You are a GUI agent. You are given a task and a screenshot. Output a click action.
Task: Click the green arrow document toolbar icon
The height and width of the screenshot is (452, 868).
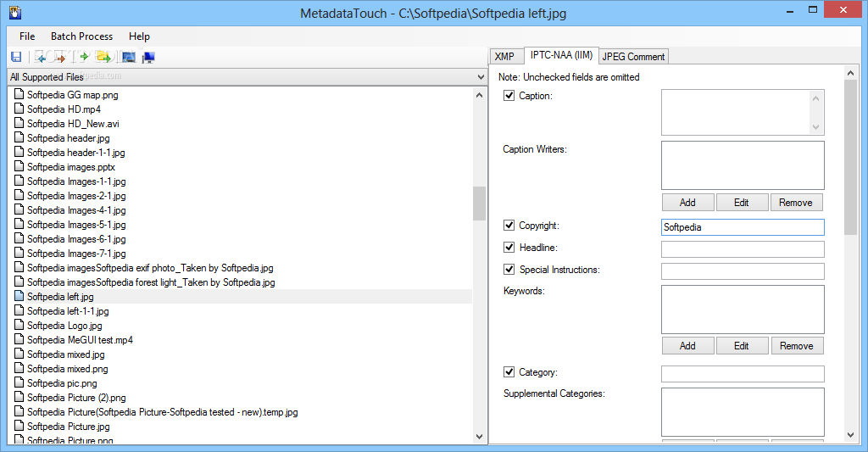click(83, 57)
